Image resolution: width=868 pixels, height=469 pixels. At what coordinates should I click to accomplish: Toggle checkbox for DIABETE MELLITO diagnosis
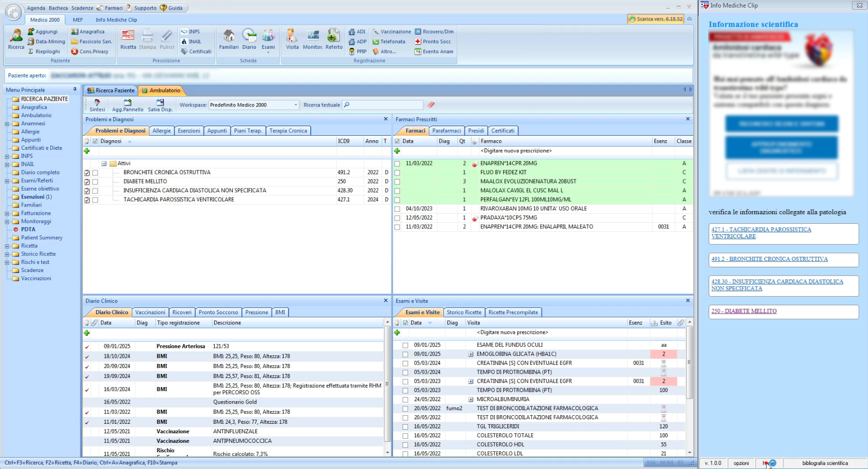point(95,182)
